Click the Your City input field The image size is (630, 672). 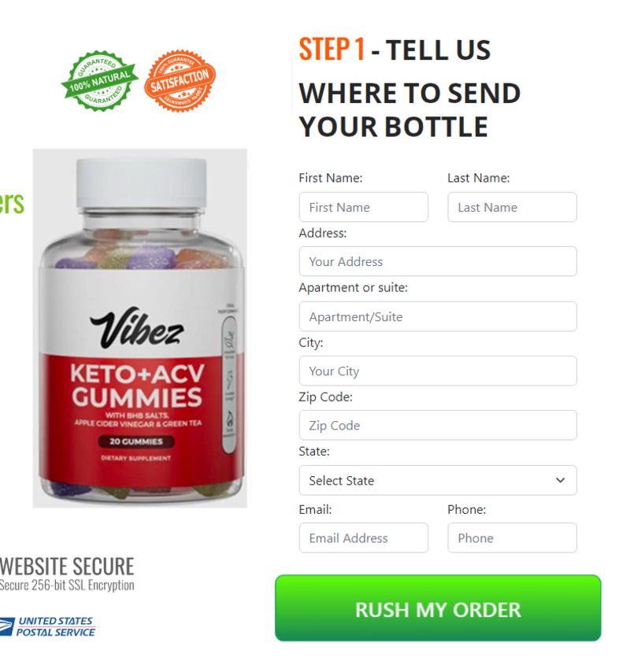(438, 371)
